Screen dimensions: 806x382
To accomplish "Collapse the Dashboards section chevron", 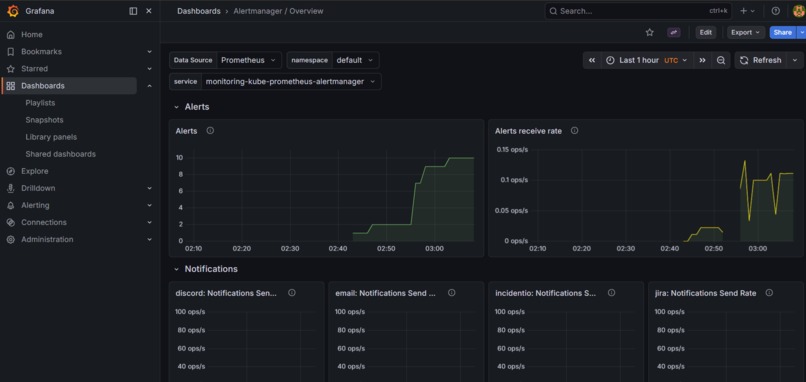I will pyautogui.click(x=150, y=86).
